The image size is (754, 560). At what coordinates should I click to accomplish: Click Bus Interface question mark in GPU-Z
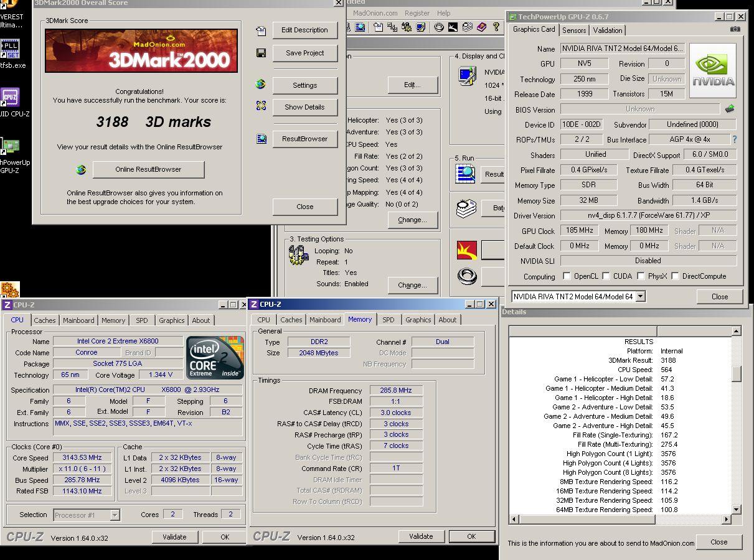tap(735, 139)
